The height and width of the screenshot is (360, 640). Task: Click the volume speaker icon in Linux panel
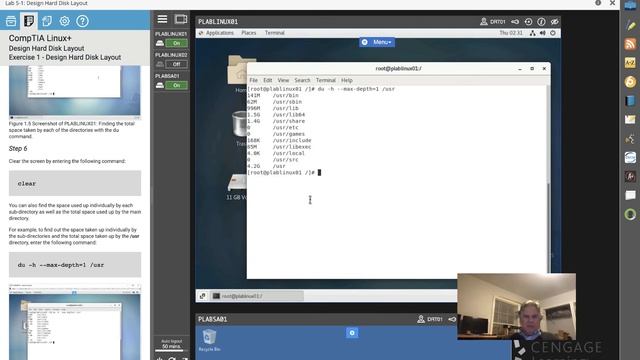[542, 33]
